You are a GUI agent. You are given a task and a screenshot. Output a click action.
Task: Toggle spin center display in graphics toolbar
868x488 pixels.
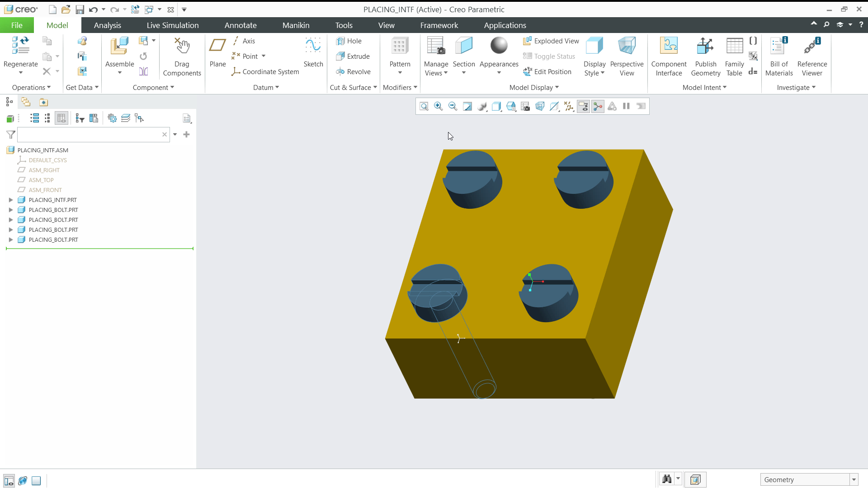click(x=598, y=106)
